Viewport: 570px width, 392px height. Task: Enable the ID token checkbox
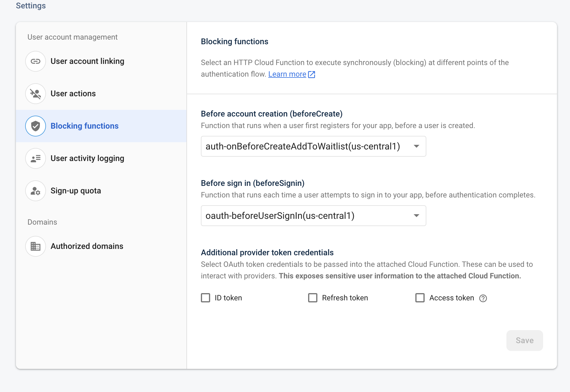pos(205,298)
